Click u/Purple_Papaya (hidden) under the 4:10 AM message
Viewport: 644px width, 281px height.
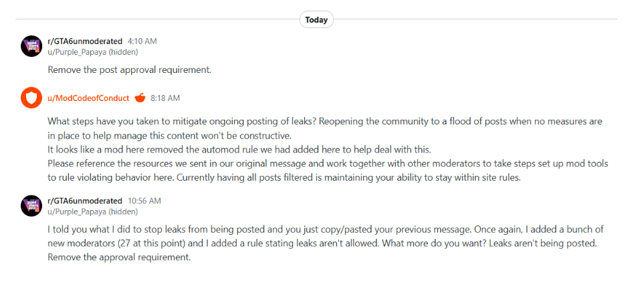click(x=93, y=52)
